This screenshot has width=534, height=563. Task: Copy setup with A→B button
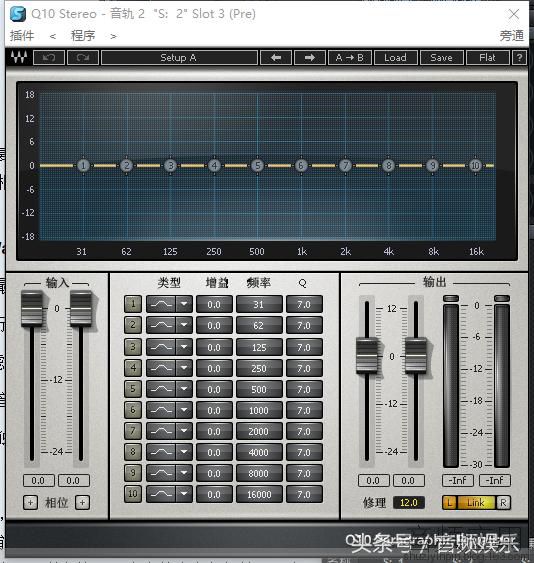point(349,57)
